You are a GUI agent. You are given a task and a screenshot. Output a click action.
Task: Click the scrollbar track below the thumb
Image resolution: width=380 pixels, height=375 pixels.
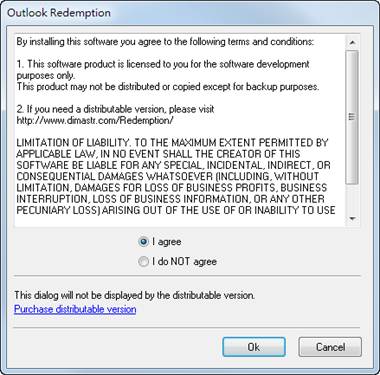tap(352, 198)
